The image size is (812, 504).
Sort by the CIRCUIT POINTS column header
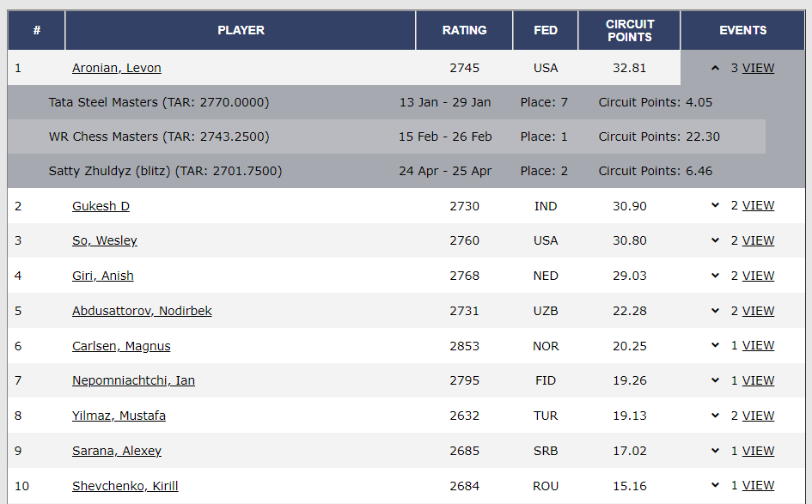pyautogui.click(x=629, y=30)
